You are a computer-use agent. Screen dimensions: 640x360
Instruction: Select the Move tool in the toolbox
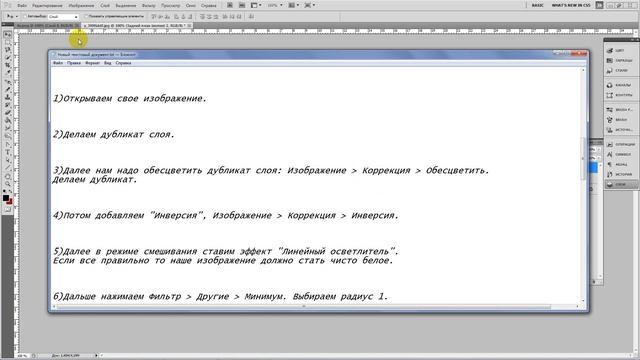(7, 35)
